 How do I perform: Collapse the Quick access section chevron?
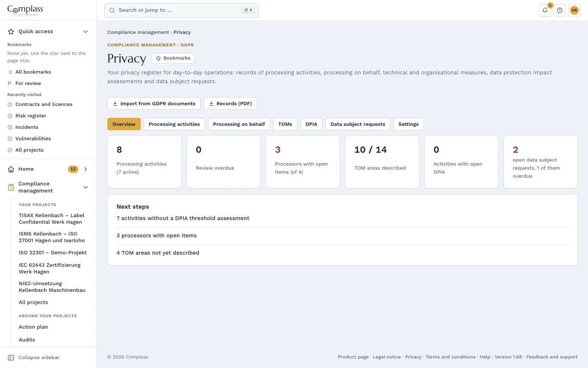click(86, 32)
